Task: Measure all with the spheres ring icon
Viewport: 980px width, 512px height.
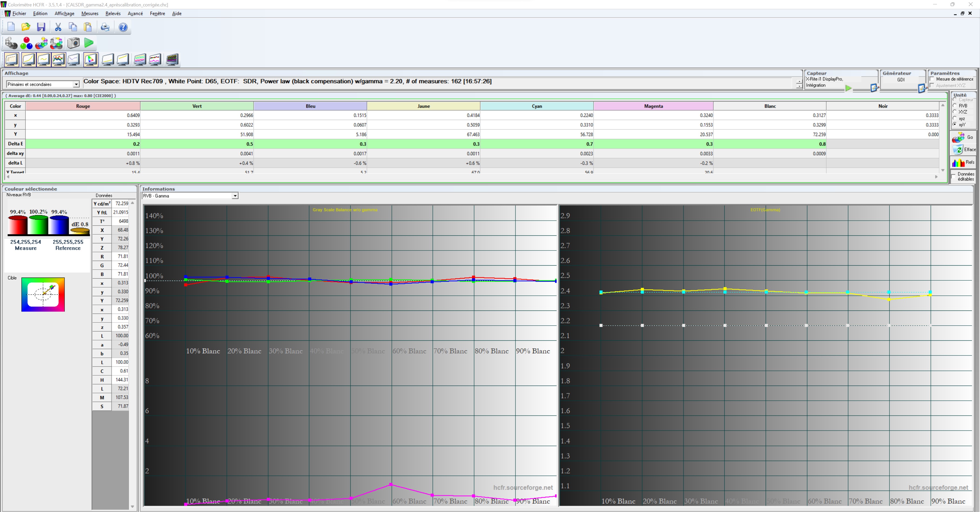Action: click(x=56, y=43)
